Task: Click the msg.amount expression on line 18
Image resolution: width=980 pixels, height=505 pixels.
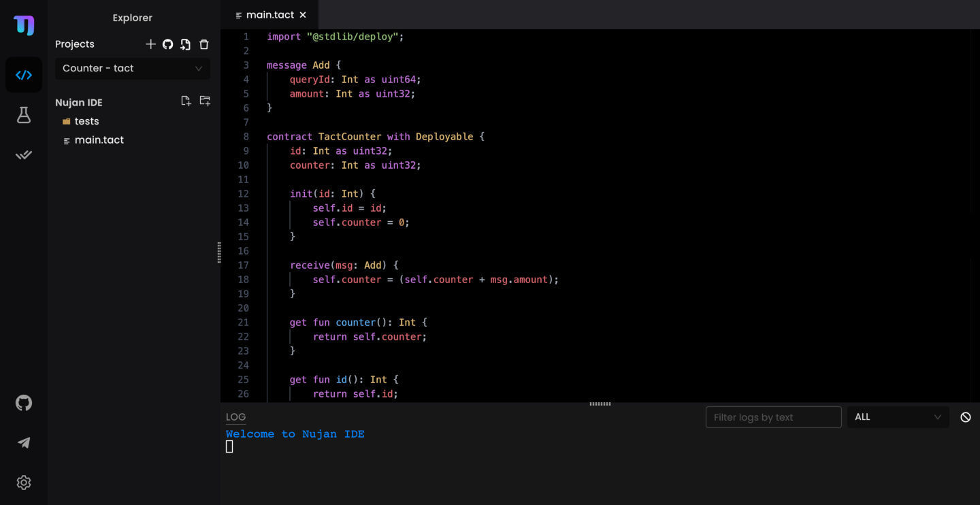Action: (x=519, y=280)
